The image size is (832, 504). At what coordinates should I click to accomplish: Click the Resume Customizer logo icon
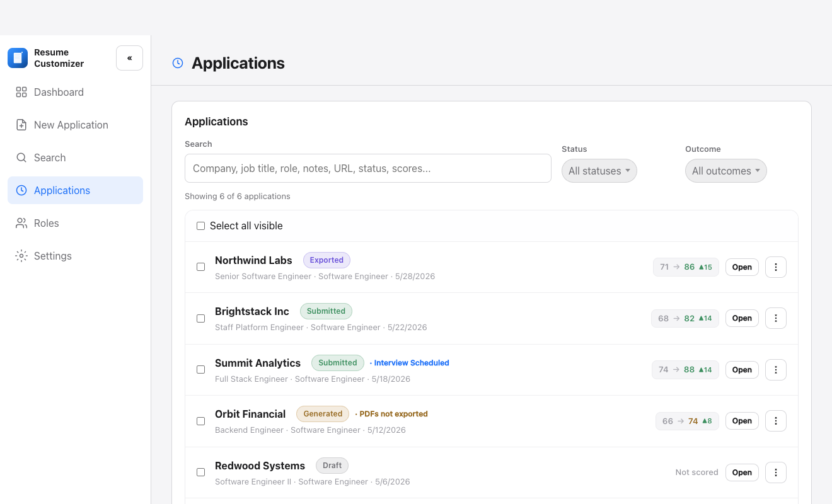coord(18,58)
